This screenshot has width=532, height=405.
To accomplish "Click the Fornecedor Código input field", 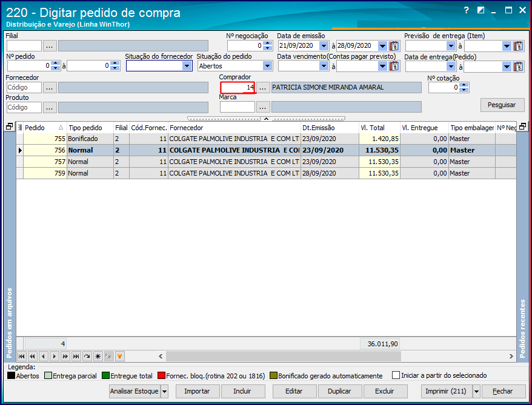I will [24, 87].
